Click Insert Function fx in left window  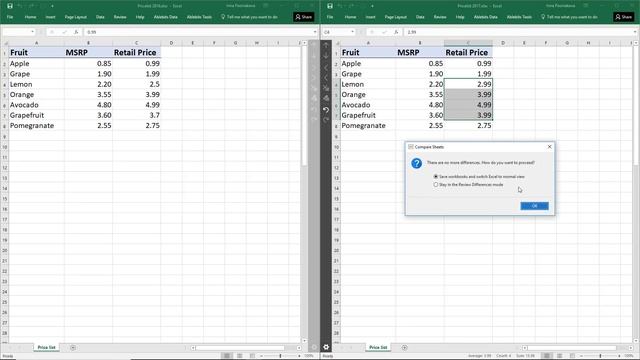tap(76, 32)
